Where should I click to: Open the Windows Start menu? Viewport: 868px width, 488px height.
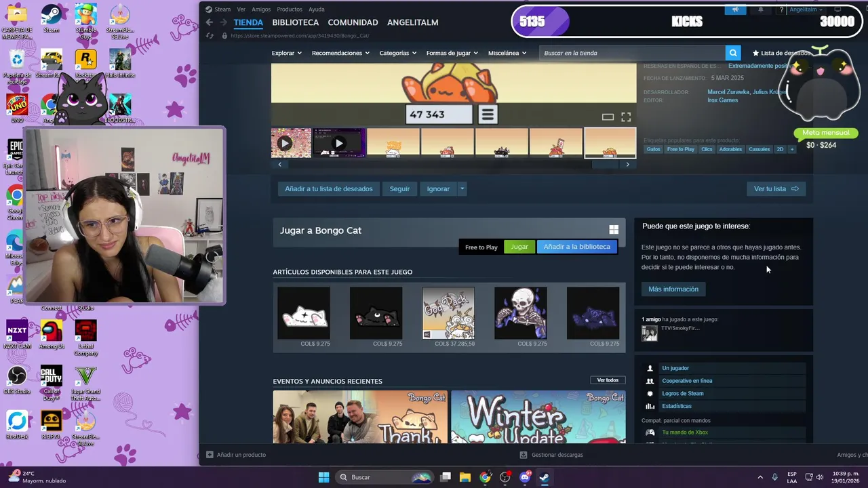pyautogui.click(x=323, y=477)
